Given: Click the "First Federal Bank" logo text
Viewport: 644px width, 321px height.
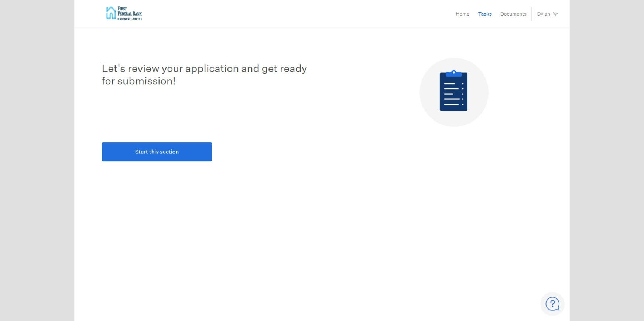Looking at the screenshot, I should point(129,11).
